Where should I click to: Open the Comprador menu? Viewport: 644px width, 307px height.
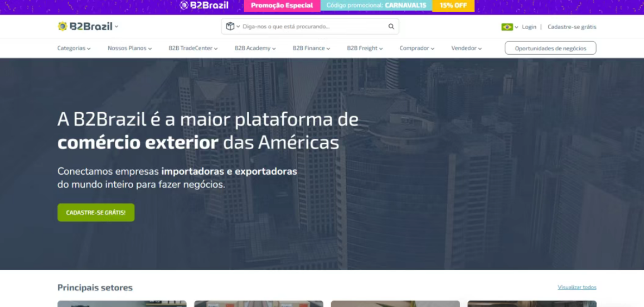417,49
